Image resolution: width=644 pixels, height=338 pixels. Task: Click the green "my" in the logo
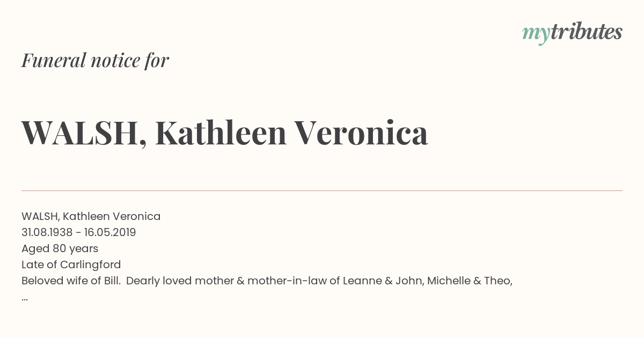click(536, 35)
